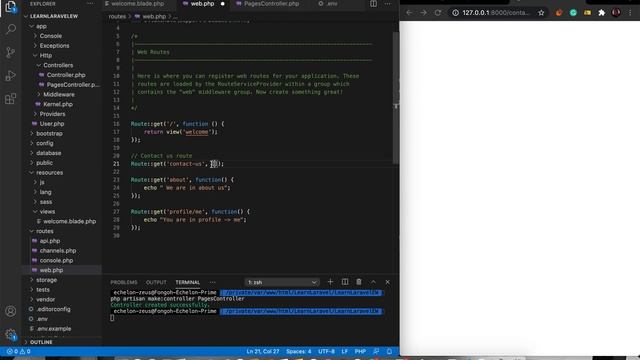Open the terminal shell selector dropdown
Viewport: 640px width, 360px height.
(x=282, y=282)
